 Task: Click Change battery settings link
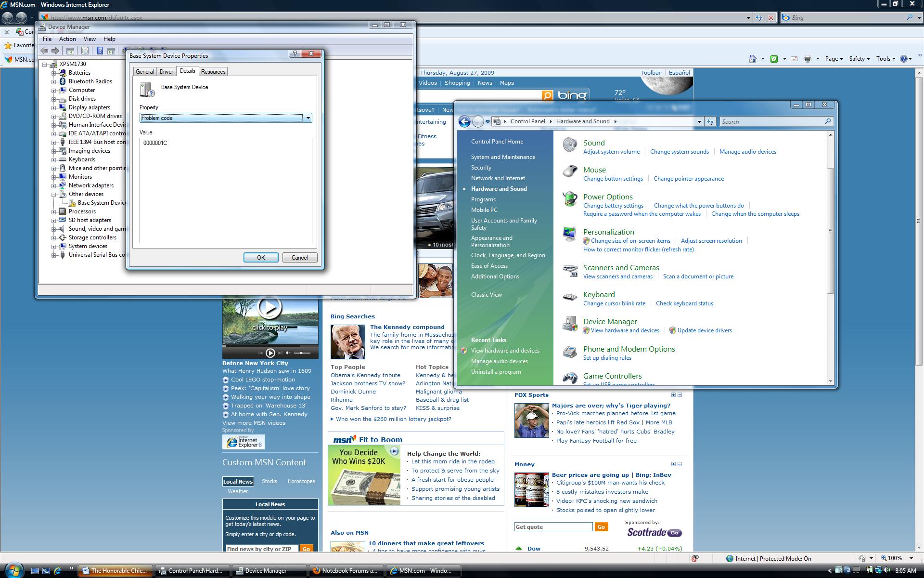click(613, 206)
